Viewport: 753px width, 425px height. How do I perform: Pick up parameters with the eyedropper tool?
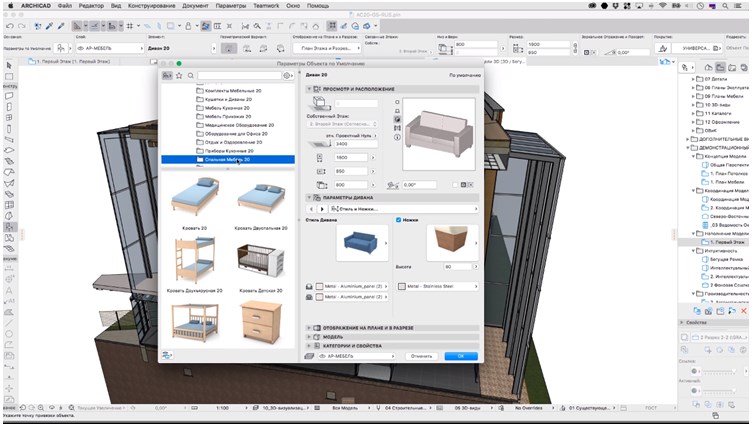point(49,26)
